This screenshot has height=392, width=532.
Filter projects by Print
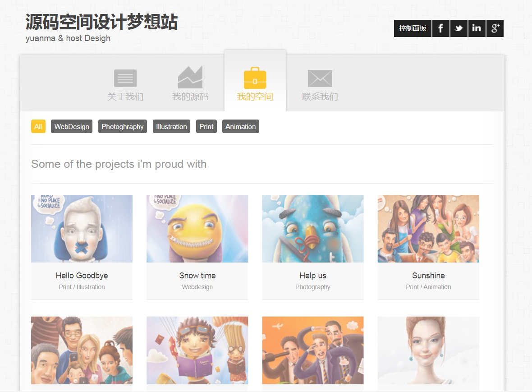click(x=206, y=127)
